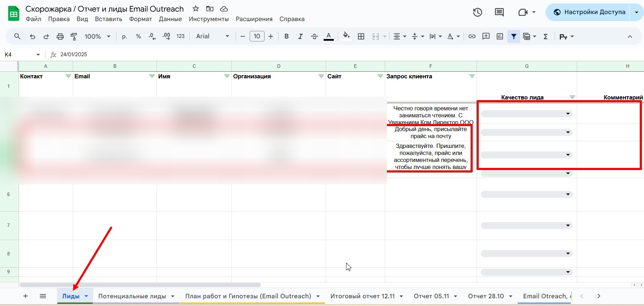This screenshot has width=644, height=306.
Task: Switch to the Итоговый отчет 12.11 tab
Action: tap(362, 296)
